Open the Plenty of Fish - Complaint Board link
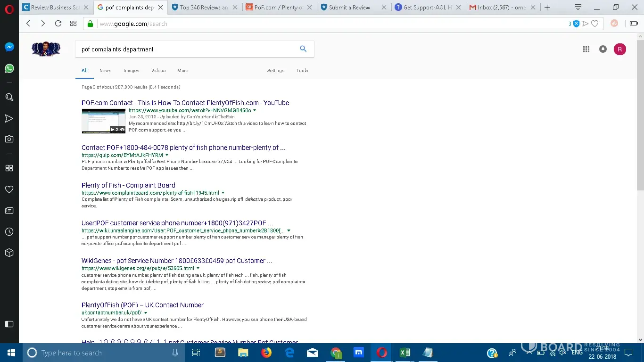The width and height of the screenshot is (644, 362). [x=128, y=185]
